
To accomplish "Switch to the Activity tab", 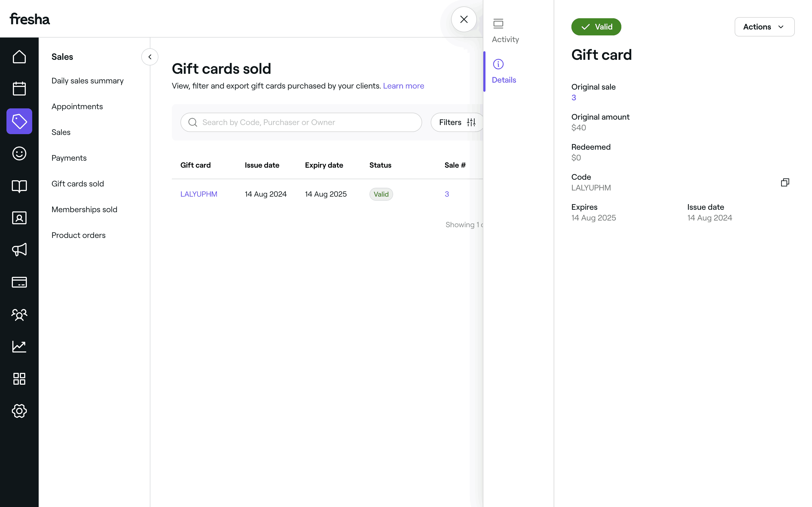I will pyautogui.click(x=505, y=31).
